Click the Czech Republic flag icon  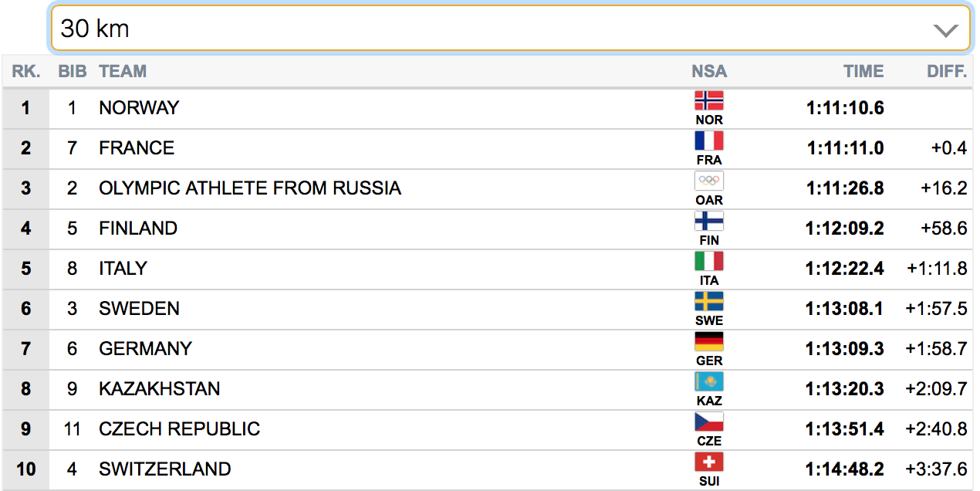coord(708,422)
